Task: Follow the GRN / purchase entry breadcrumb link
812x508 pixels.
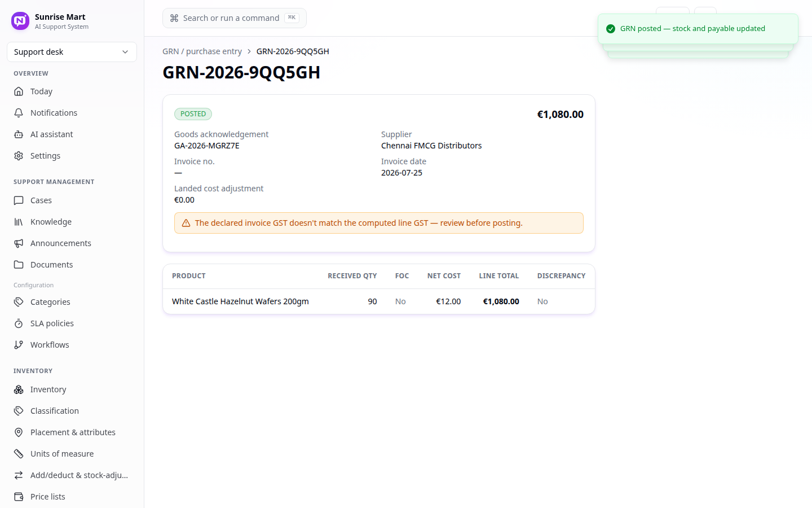Action: pyautogui.click(x=202, y=51)
